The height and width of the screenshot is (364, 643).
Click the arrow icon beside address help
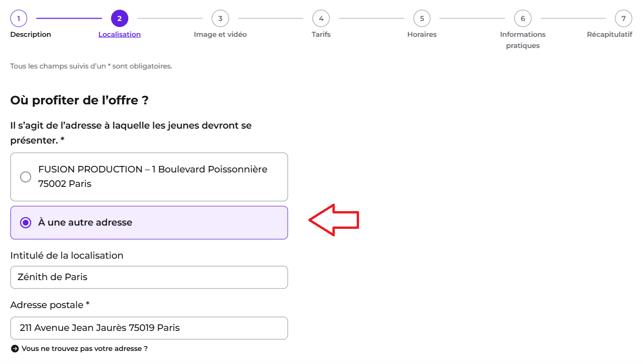[x=15, y=349]
